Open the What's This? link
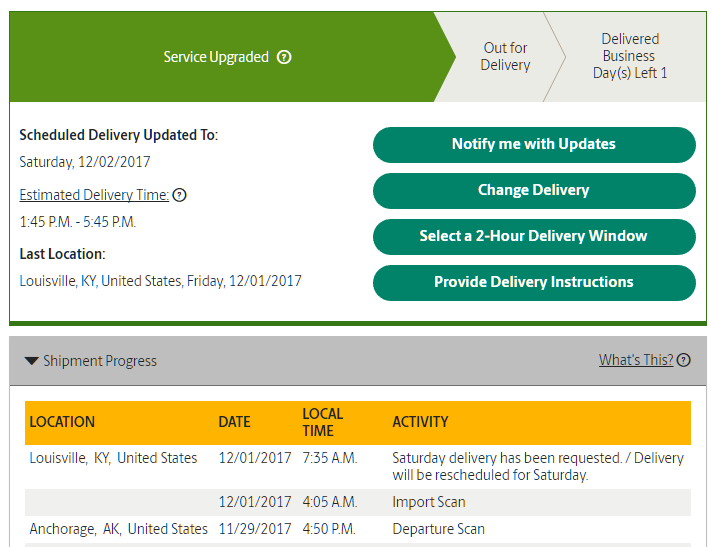Image resolution: width=711 pixels, height=547 pixels. click(x=636, y=360)
